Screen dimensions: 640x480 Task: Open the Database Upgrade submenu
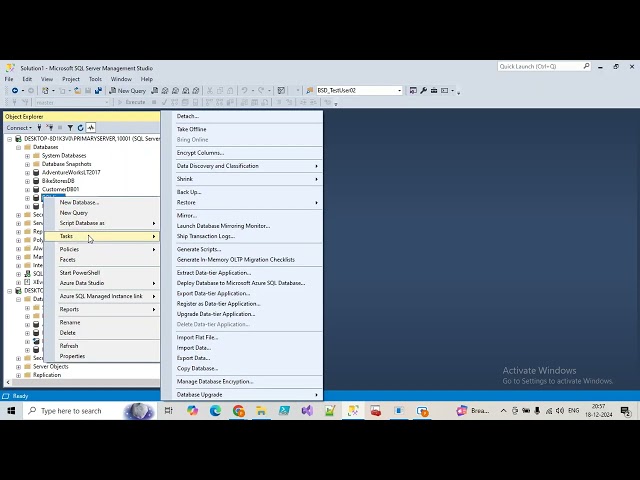click(242, 395)
